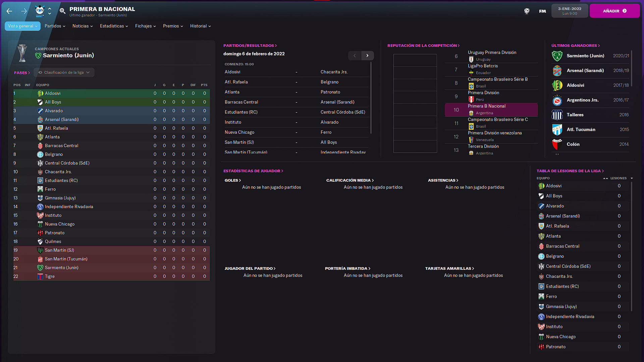Open the injuries table column options arrow
The width and height of the screenshot is (644, 362).
[632, 178]
